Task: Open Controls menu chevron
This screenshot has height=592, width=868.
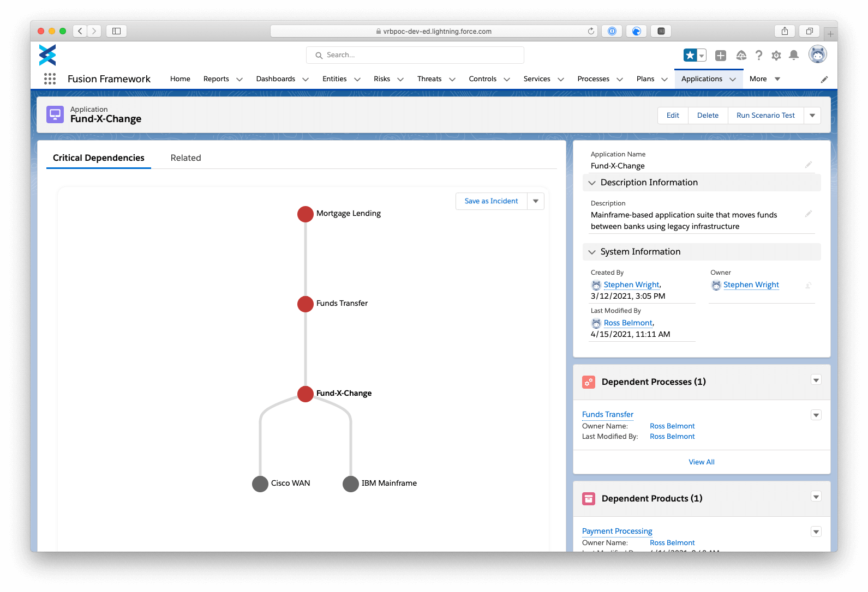Action: [507, 80]
